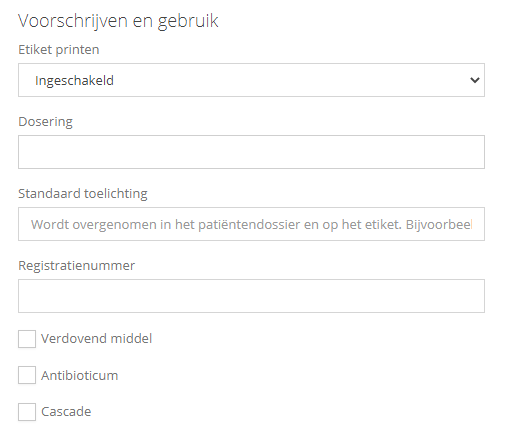This screenshot has width=505, height=435.
Task: Click the Voorschrijven en gebruik heading
Action: pos(118,21)
